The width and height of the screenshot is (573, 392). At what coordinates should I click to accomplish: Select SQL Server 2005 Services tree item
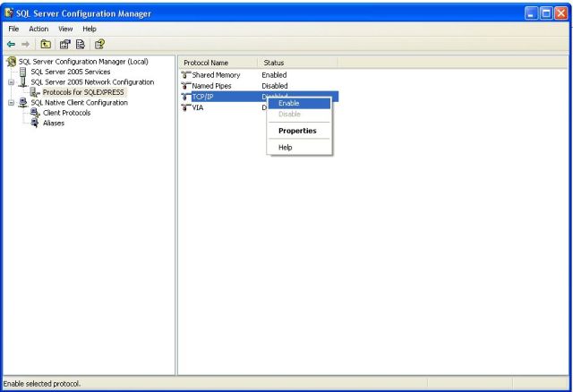point(71,72)
